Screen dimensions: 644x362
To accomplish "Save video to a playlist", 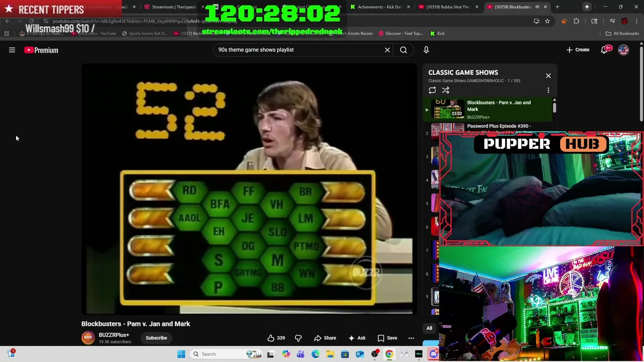I will click(387, 338).
